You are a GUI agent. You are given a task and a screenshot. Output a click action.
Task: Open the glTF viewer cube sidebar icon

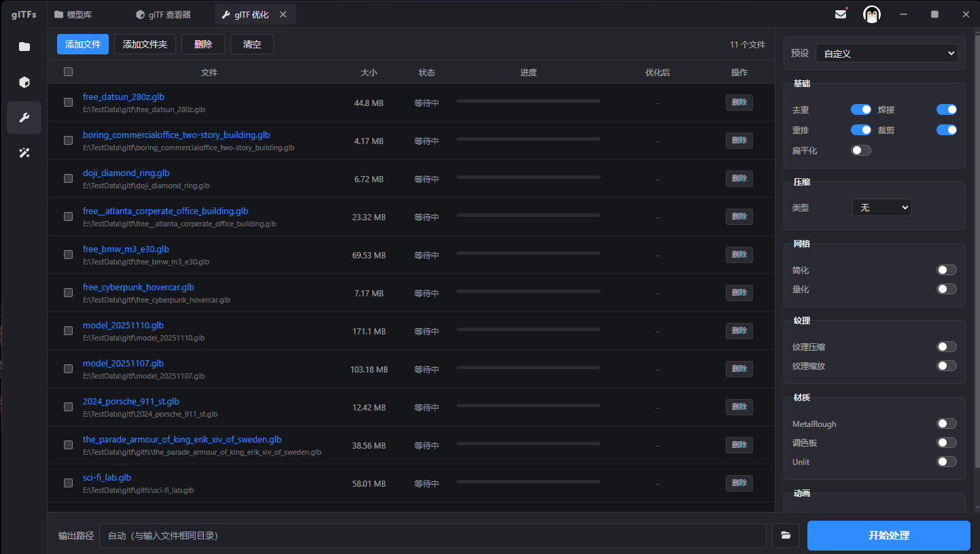point(24,82)
